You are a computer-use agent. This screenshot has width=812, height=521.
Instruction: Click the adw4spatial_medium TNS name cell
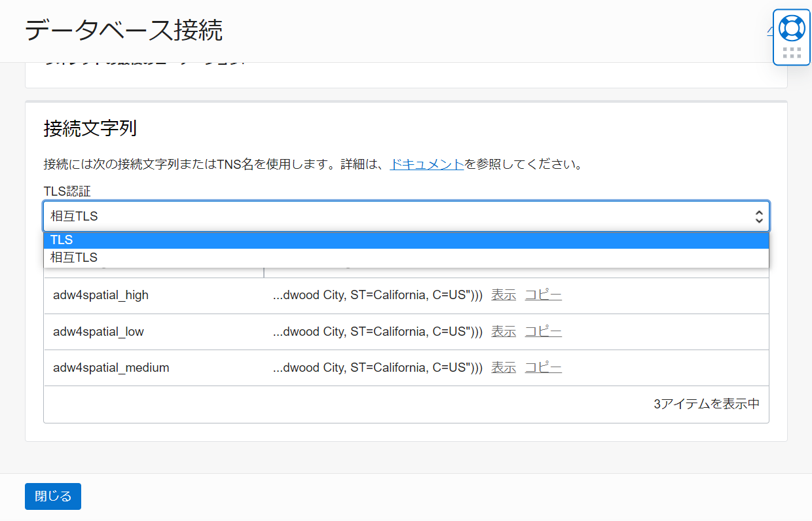(111, 368)
